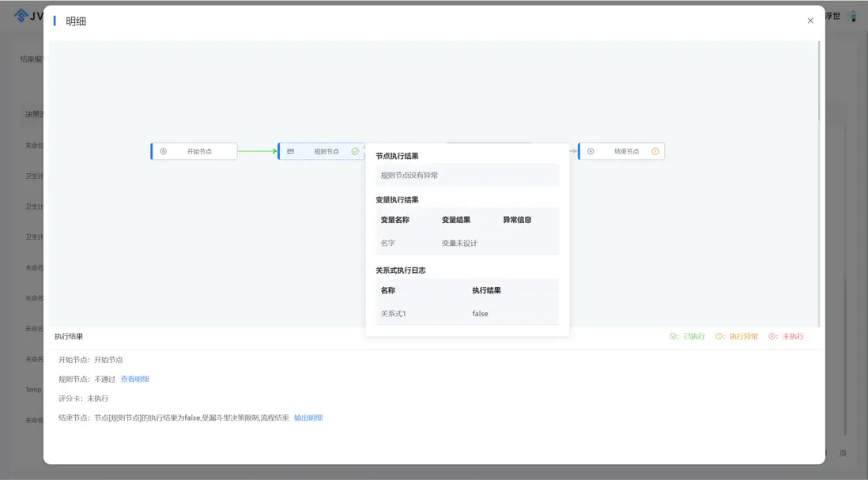This screenshot has height=480, width=868.
Task: Click green check status on 规则节点
Action: (355, 151)
